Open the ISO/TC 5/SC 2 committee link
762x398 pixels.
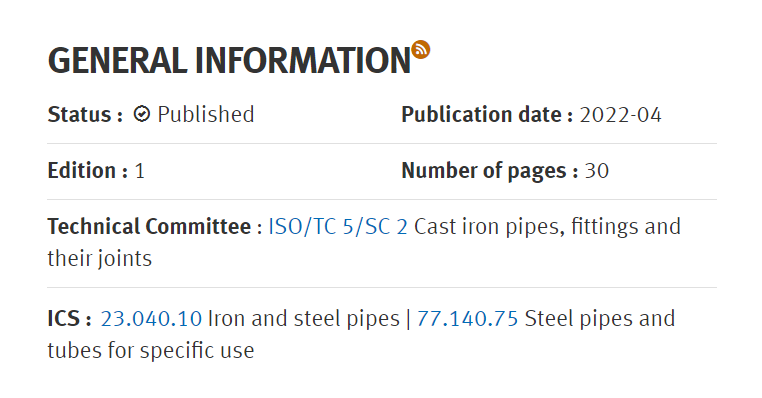338,227
